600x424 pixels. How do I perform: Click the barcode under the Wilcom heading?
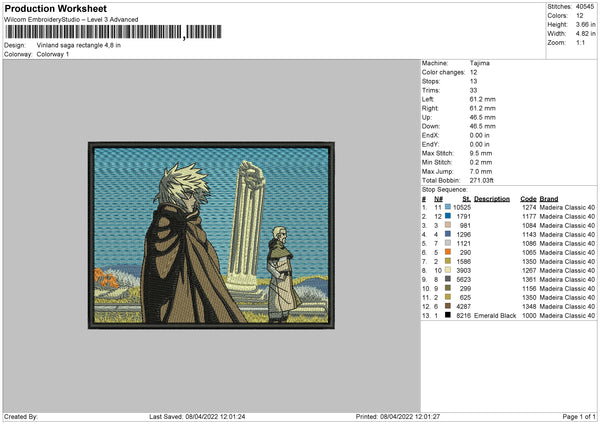(x=113, y=32)
